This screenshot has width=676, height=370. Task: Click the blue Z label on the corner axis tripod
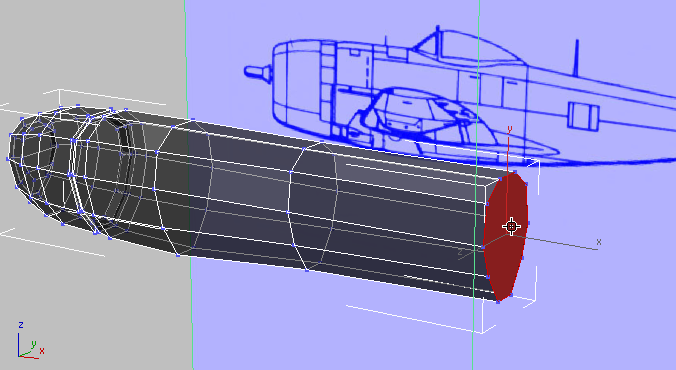[21, 325]
